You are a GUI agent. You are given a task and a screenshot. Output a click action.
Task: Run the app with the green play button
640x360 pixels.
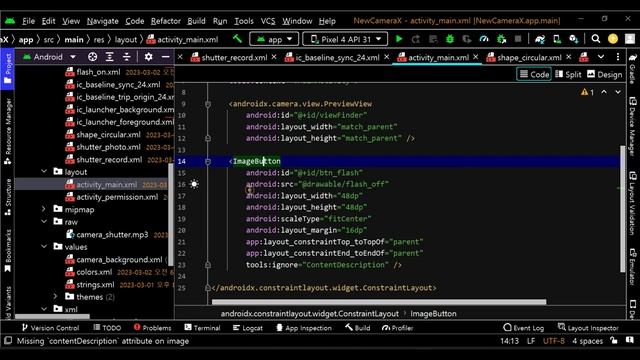tap(399, 39)
